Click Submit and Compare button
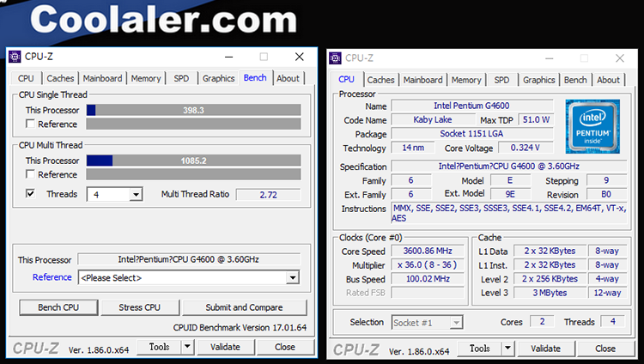Viewport: 644px width, 364px height. [245, 307]
